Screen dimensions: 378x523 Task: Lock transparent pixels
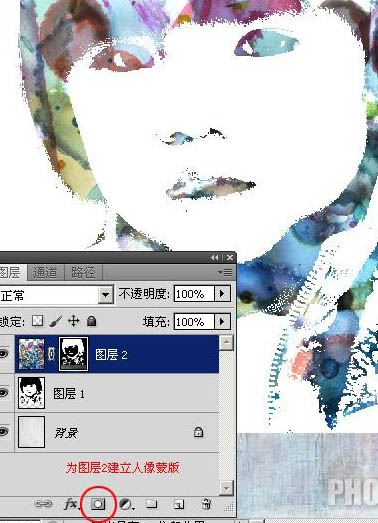pos(37,321)
